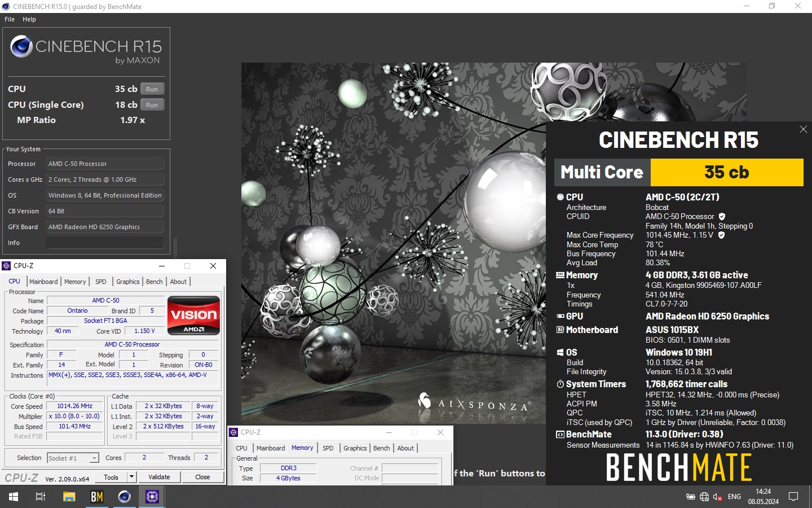Select CPU tab in front CPU-Z window
The width and height of the screenshot is (812, 508).
click(15, 281)
